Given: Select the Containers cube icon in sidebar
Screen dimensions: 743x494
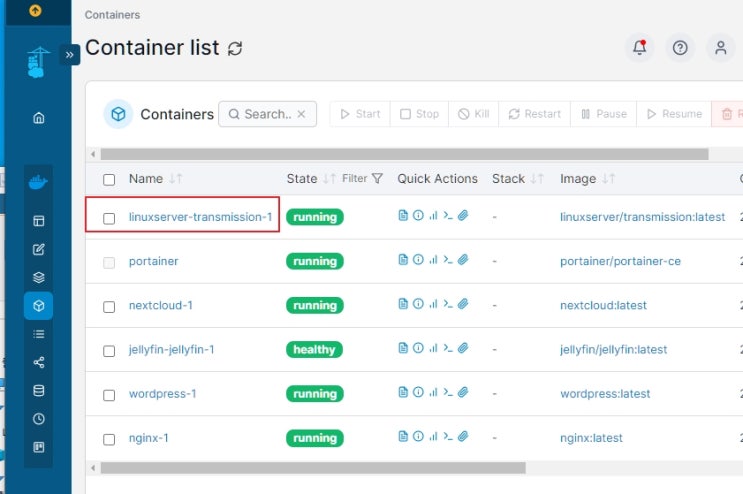Looking at the screenshot, I should [x=39, y=305].
